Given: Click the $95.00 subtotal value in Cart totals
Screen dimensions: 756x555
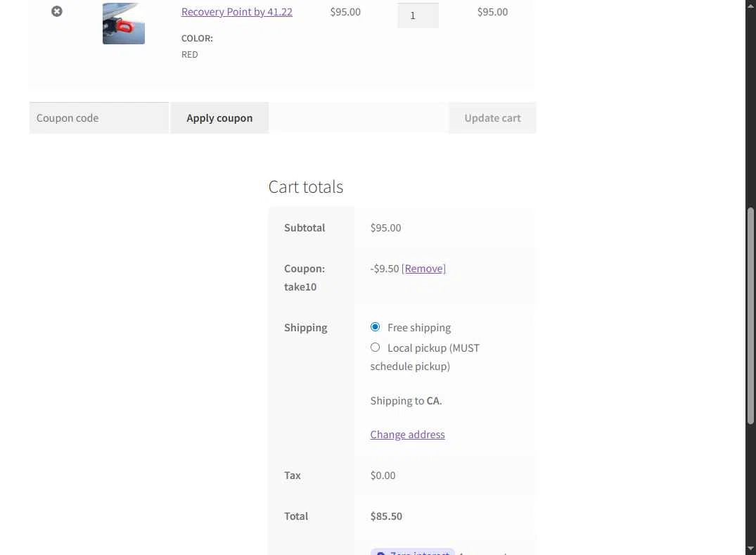Looking at the screenshot, I should [385, 228].
